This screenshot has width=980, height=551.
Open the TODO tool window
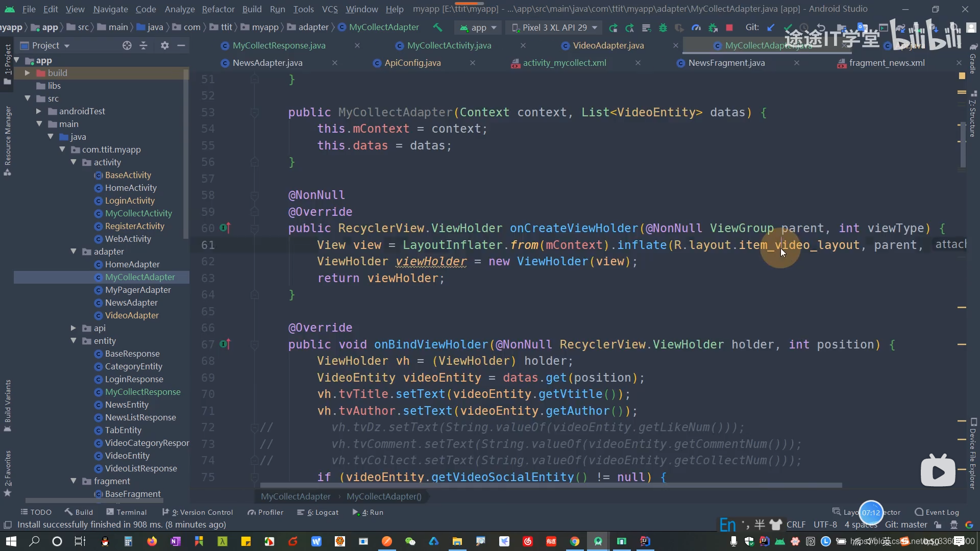click(36, 512)
